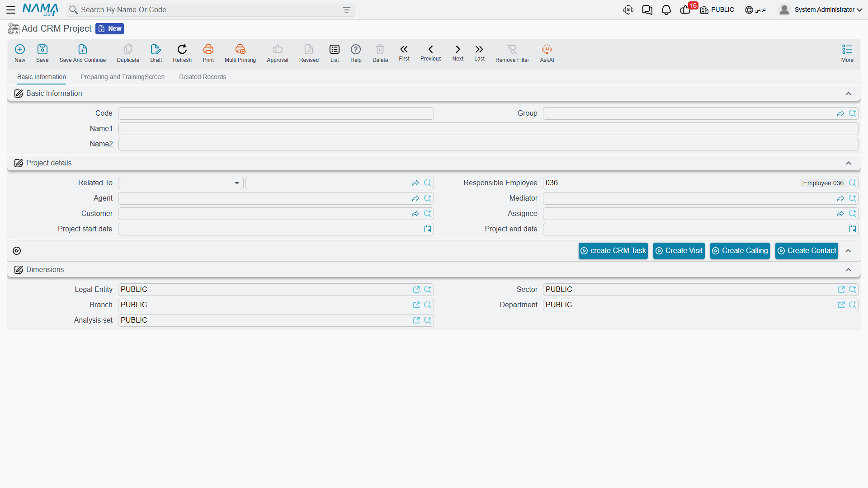Click the Mediator field go-to arrow icon
Screen dimensions: 868x488
840,198
